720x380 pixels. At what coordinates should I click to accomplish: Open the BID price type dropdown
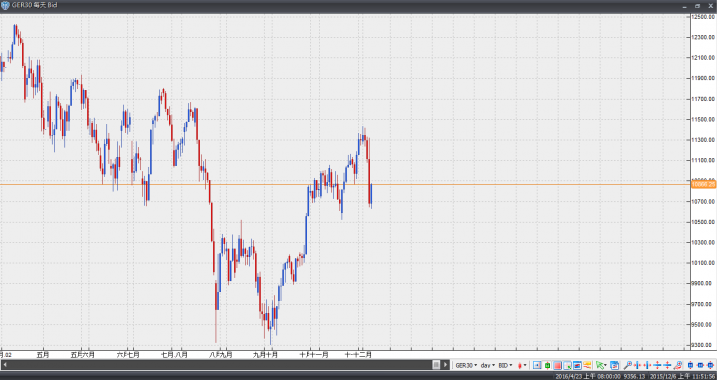(506, 365)
